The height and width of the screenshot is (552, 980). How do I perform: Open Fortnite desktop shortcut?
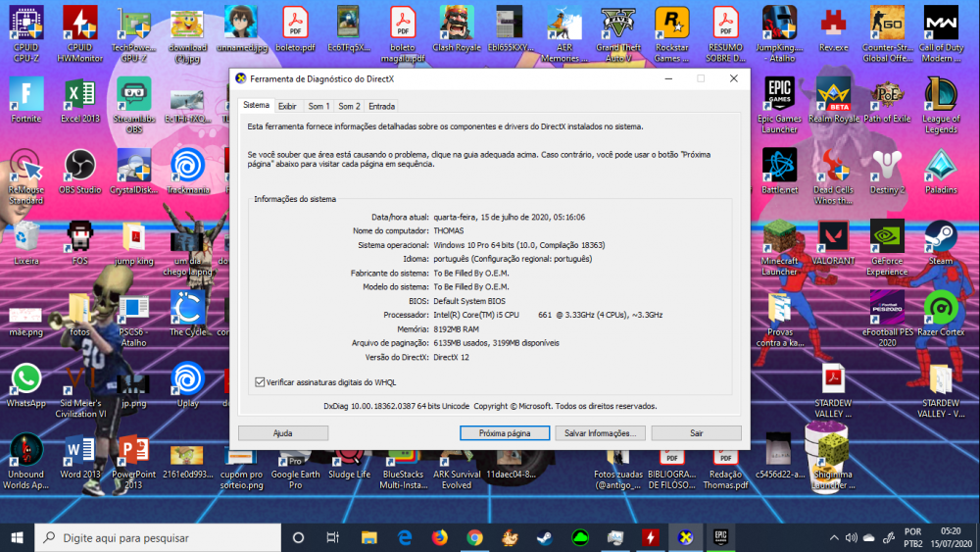(26, 100)
